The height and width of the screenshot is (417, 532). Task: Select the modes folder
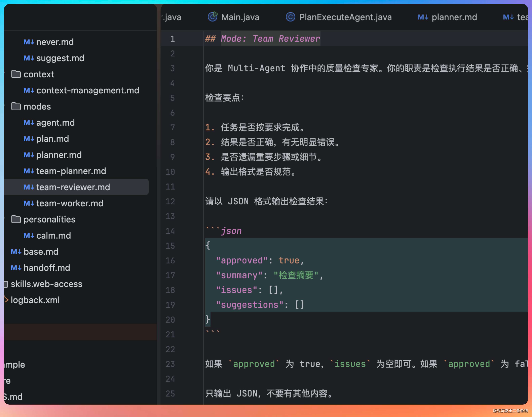pos(37,107)
